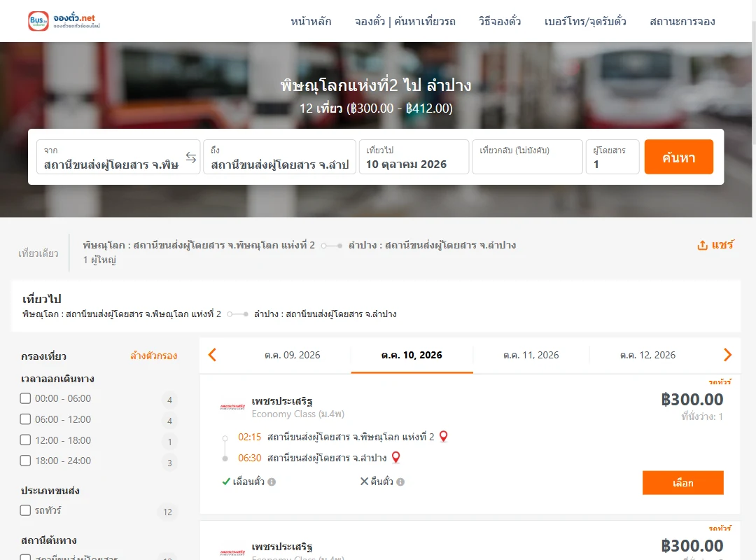756x560 pixels.
Task: Click the orange ค้นหา search button
Action: click(679, 157)
